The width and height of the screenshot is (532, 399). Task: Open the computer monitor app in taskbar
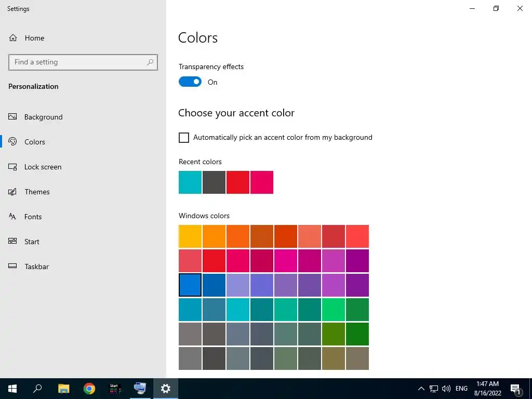click(x=140, y=389)
